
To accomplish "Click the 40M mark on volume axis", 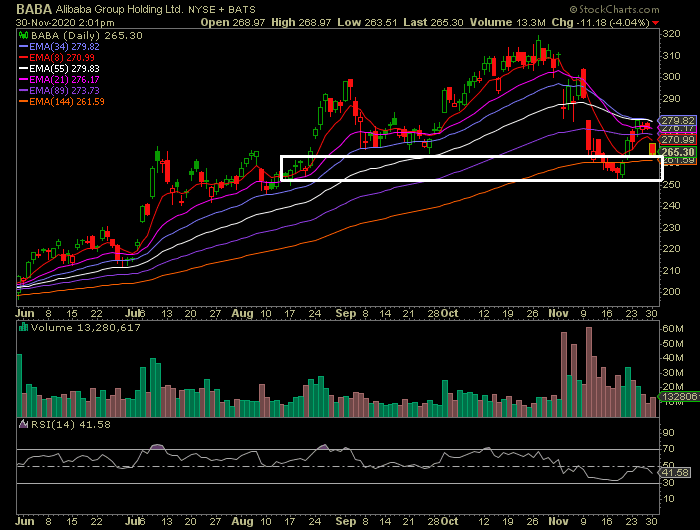I will pos(673,358).
